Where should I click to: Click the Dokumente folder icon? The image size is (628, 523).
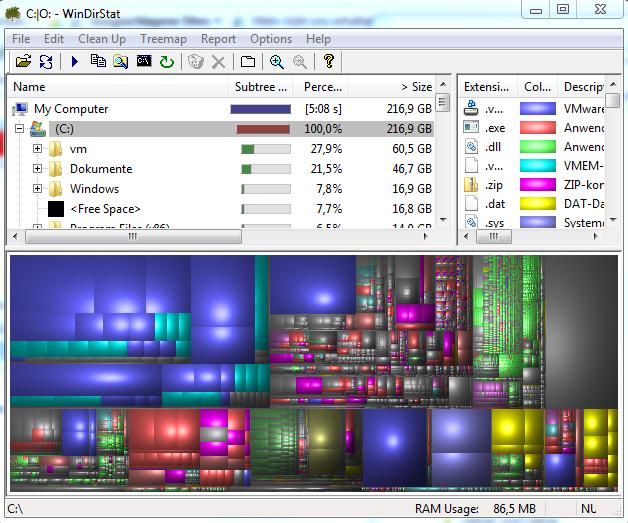(55, 169)
